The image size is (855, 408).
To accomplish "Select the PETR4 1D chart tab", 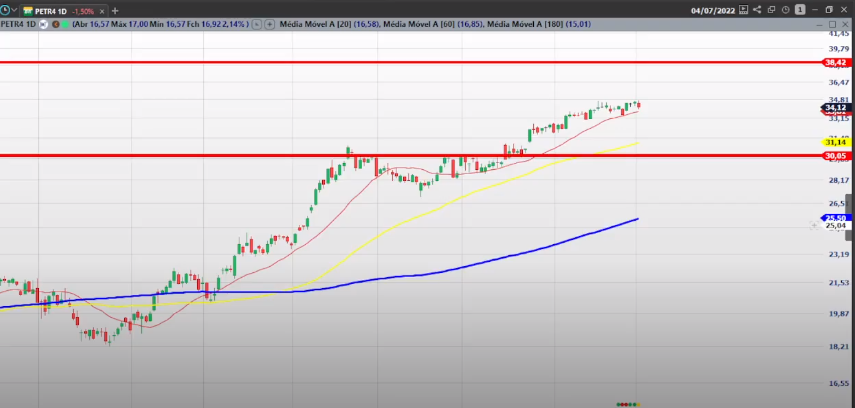I will (47, 10).
